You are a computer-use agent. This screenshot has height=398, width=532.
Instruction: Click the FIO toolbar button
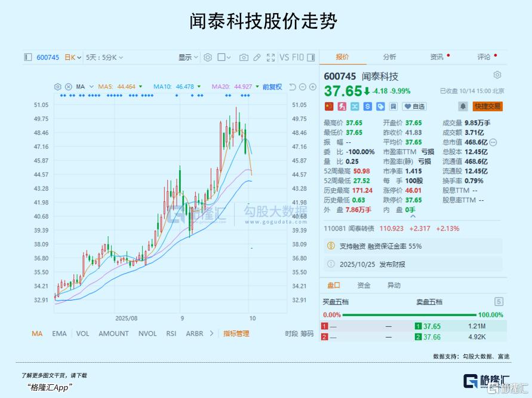(298, 57)
